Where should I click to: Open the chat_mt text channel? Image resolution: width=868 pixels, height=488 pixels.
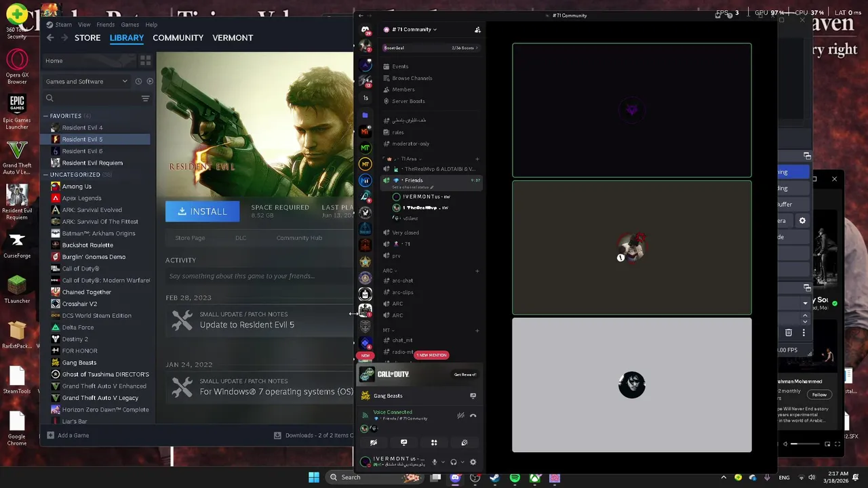click(x=431, y=340)
